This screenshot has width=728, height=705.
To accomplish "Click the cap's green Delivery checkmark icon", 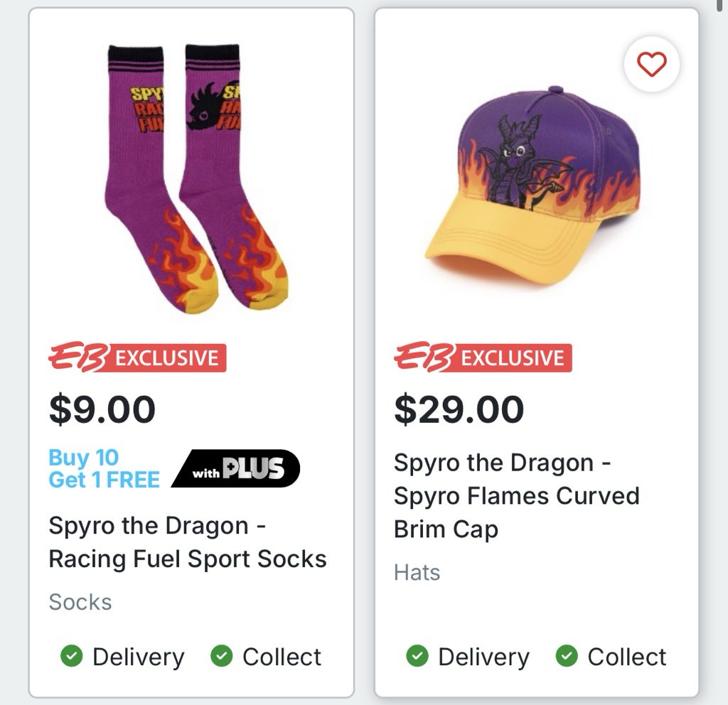I will point(417,657).
